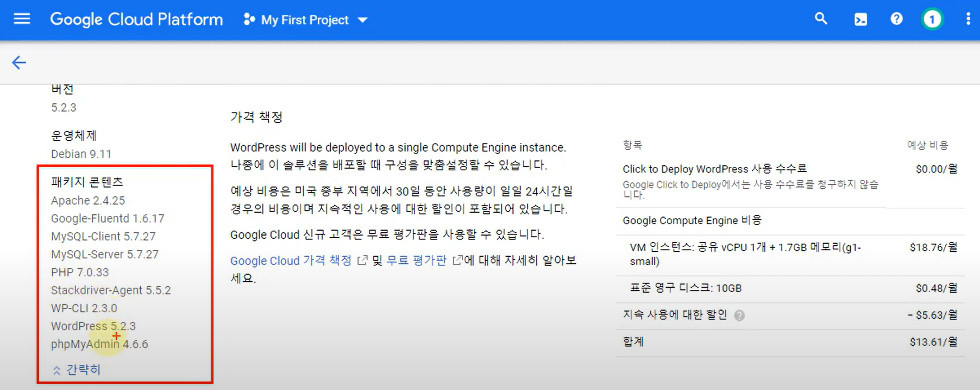Select the Apache 2.4.25 package entry
Image resolution: width=980 pixels, height=390 pixels.
(x=88, y=200)
